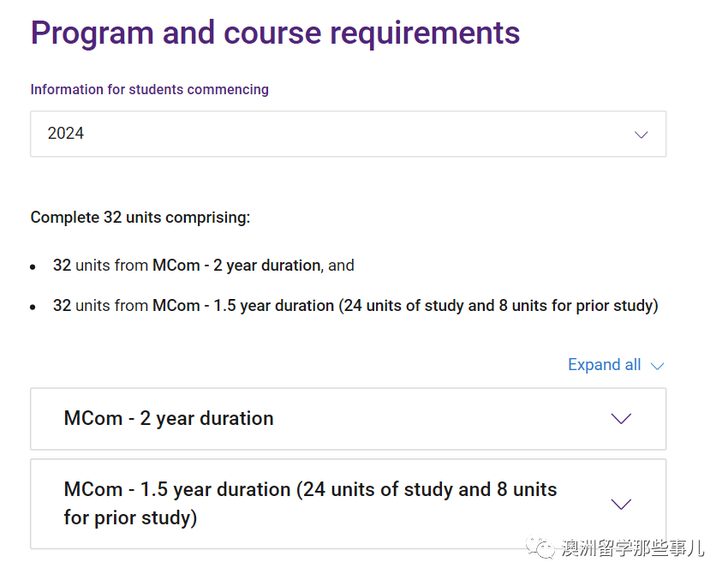
Task: Click bold MCom - 1.5 year duration in bullet list
Action: pos(243,306)
